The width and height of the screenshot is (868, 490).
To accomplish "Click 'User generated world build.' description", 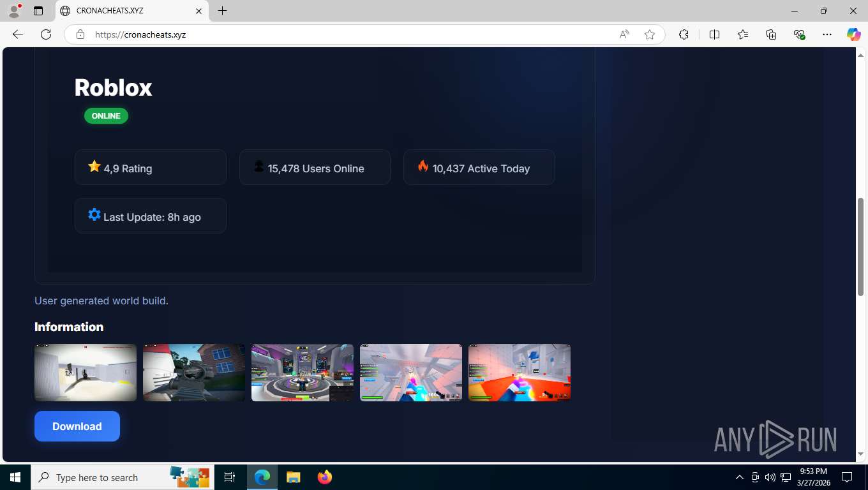I will point(101,301).
